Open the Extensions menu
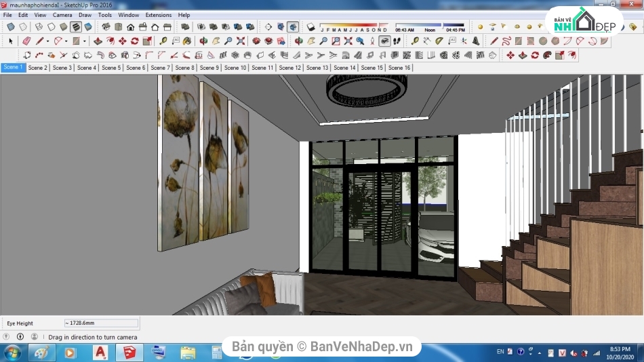Screen dimensions: 644x362 [x=158, y=15]
